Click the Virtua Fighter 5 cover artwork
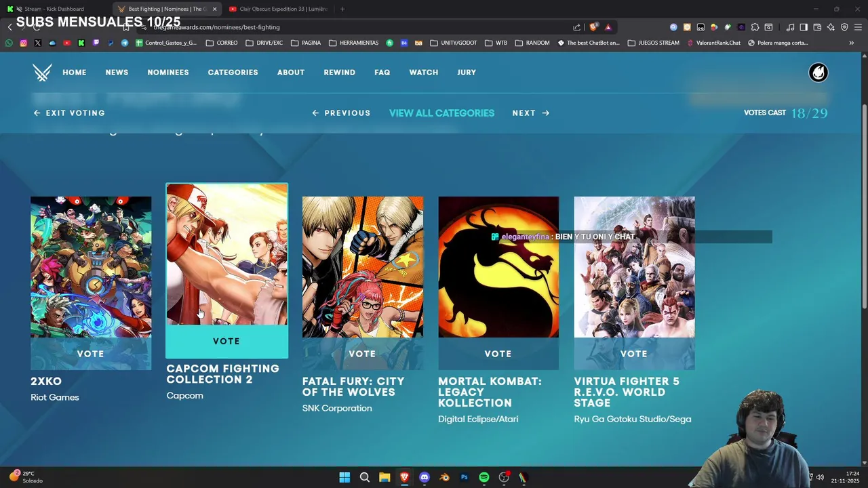The image size is (868, 488). point(634,267)
